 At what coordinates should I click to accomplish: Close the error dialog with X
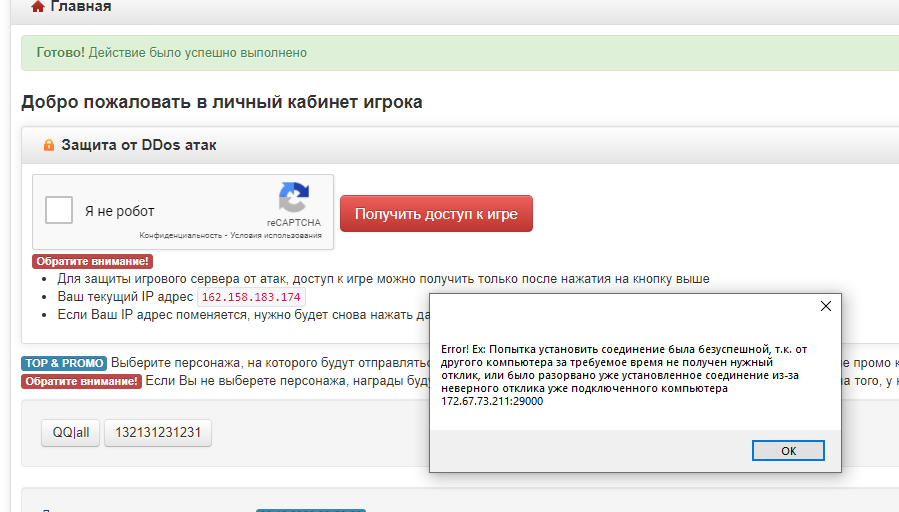click(x=826, y=306)
